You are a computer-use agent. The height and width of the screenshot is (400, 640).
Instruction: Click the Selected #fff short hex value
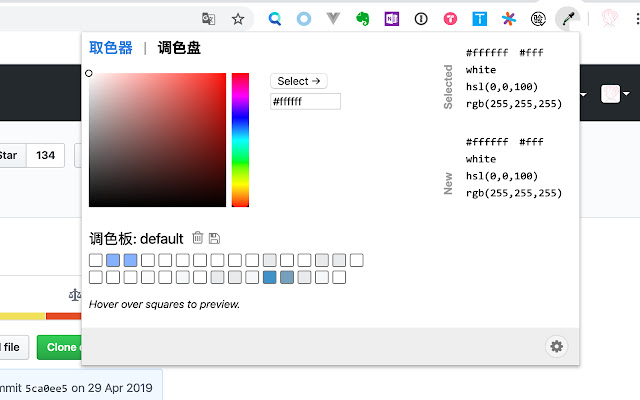[531, 53]
